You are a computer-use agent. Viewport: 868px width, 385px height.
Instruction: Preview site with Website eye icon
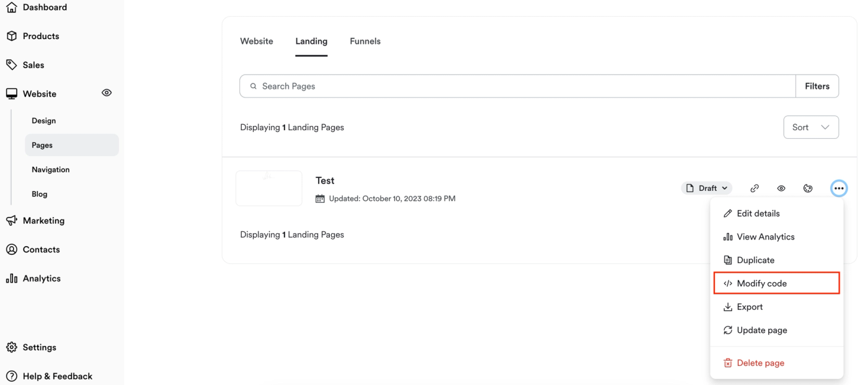(107, 93)
